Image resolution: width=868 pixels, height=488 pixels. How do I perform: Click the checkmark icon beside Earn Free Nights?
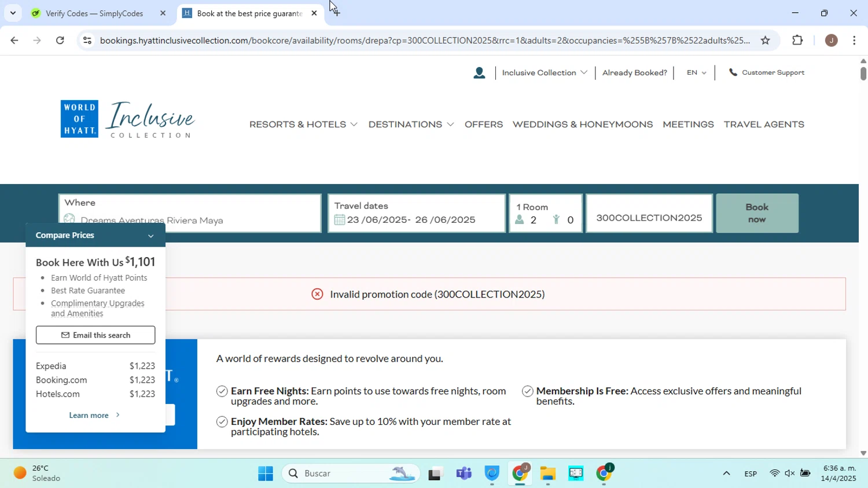point(222,391)
